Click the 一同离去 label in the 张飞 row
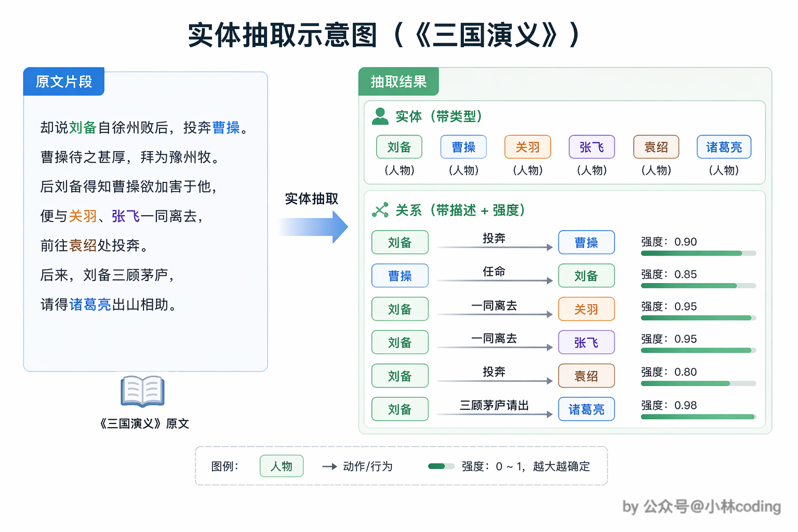Screen dimensions: 798x532 tap(494, 338)
